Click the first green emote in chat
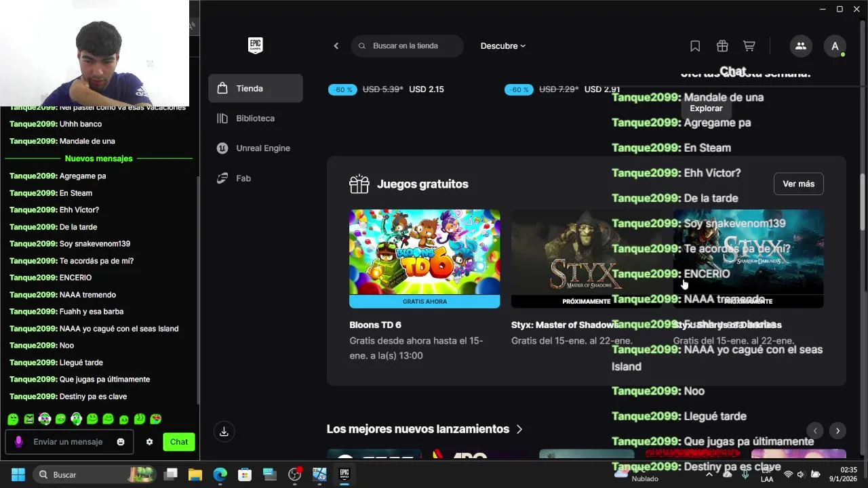This screenshot has width=868, height=488. coord(13,420)
